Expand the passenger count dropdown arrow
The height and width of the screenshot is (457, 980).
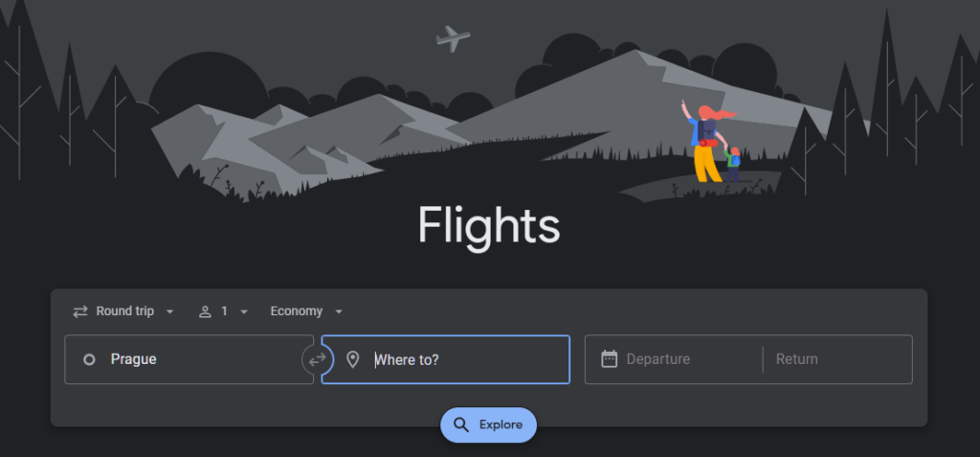click(244, 311)
